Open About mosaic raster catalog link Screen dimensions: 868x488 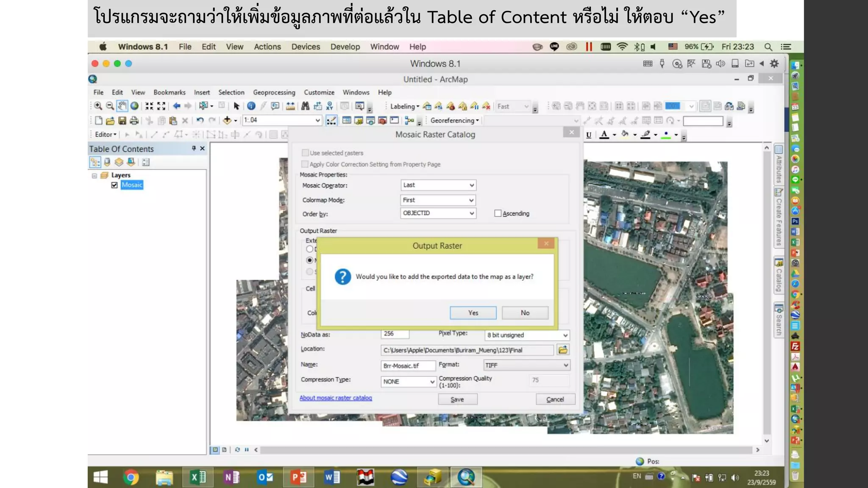[336, 398]
